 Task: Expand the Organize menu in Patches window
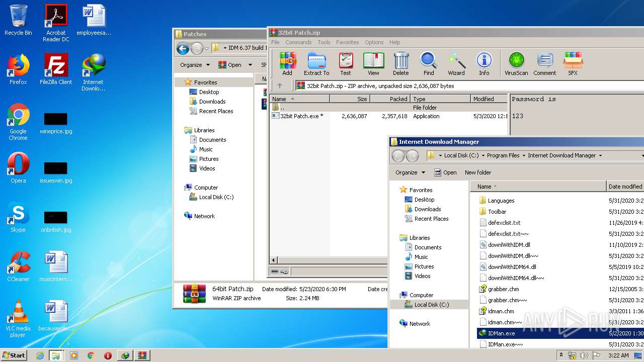[195, 65]
